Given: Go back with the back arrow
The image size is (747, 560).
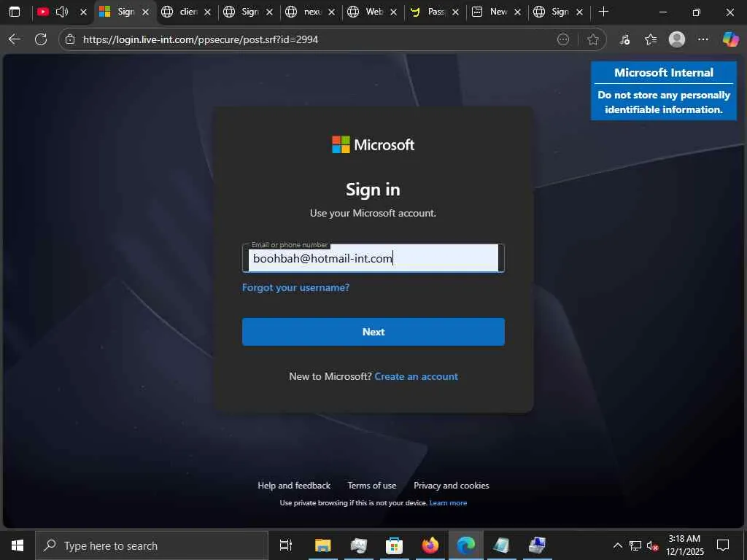Looking at the screenshot, I should pos(15,39).
